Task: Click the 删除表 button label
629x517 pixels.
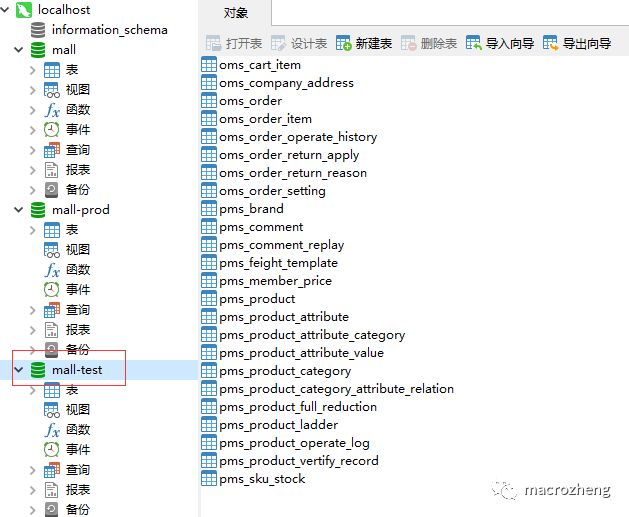Action: tap(439, 43)
